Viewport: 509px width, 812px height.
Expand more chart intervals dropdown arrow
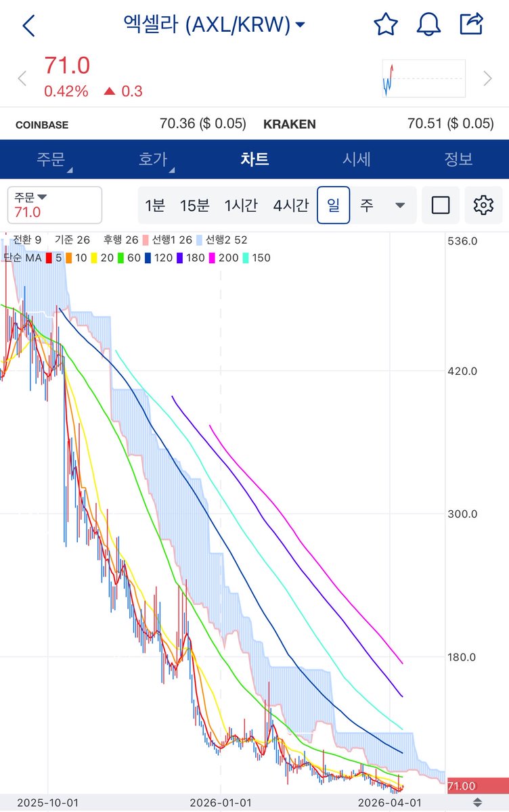[399, 205]
